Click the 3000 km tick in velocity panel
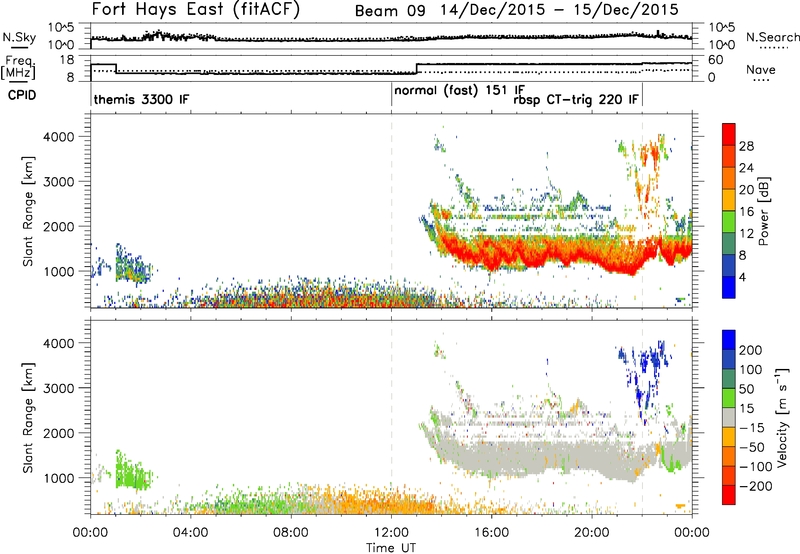Image resolution: width=800 pixels, height=554 pixels. click(x=60, y=388)
